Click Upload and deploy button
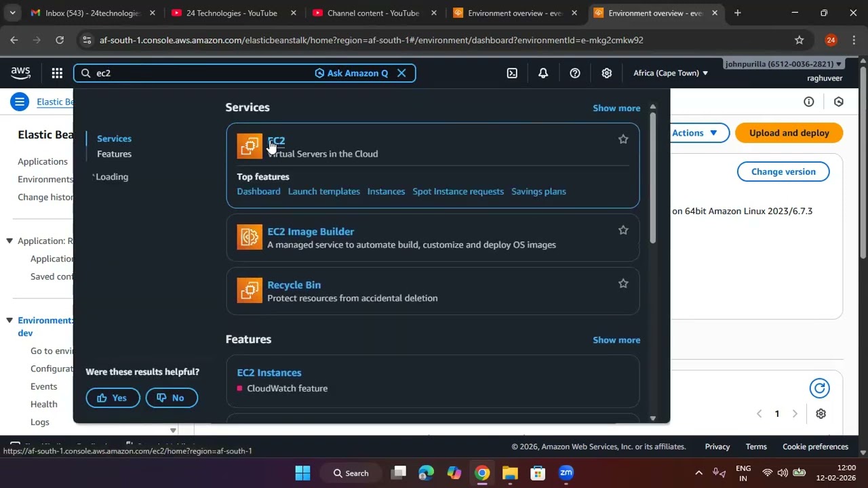 point(789,133)
